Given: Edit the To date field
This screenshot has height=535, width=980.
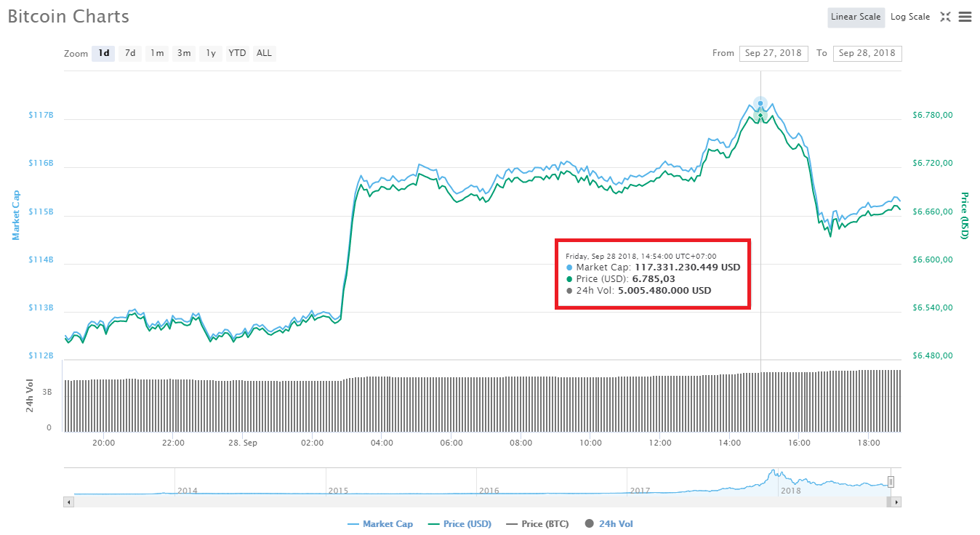Looking at the screenshot, I should click(867, 53).
